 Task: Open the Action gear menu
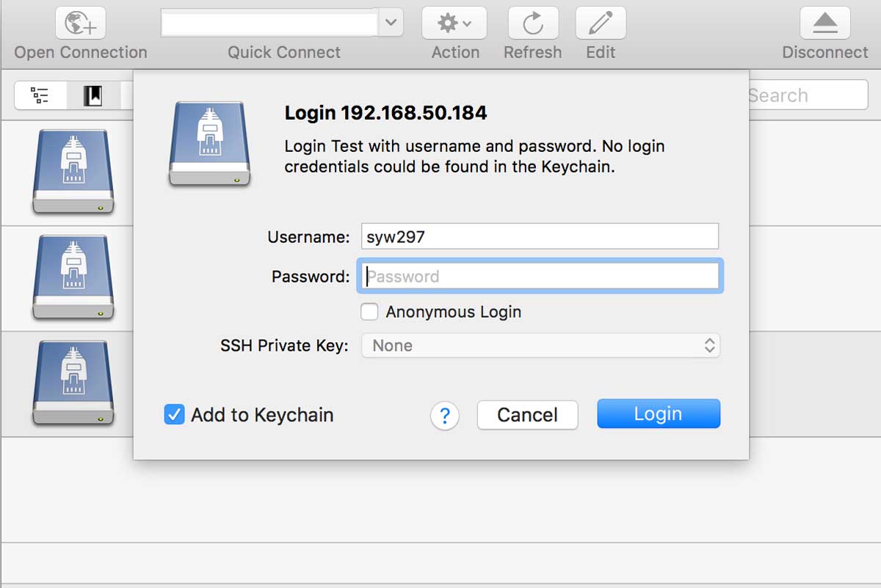tap(454, 23)
